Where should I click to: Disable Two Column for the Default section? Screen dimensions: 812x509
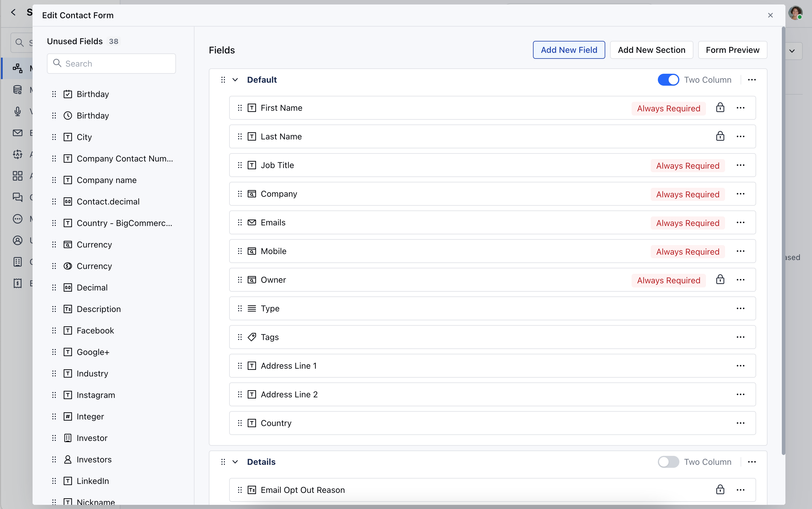point(668,80)
